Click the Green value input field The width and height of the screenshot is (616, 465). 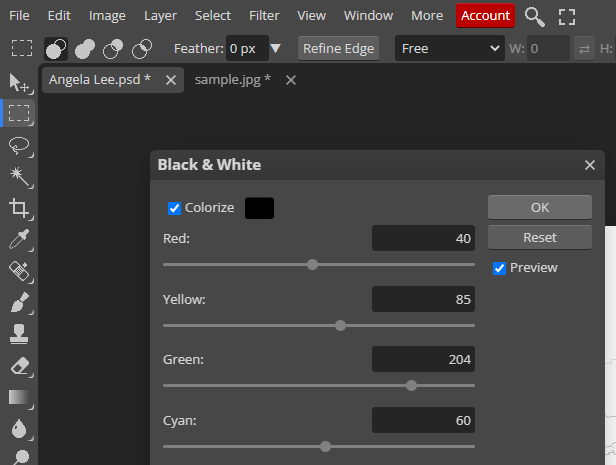pos(423,359)
